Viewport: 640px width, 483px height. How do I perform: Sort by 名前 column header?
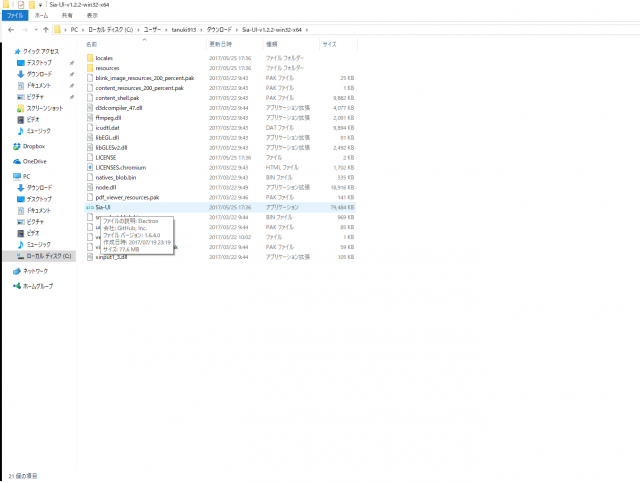(x=91, y=44)
